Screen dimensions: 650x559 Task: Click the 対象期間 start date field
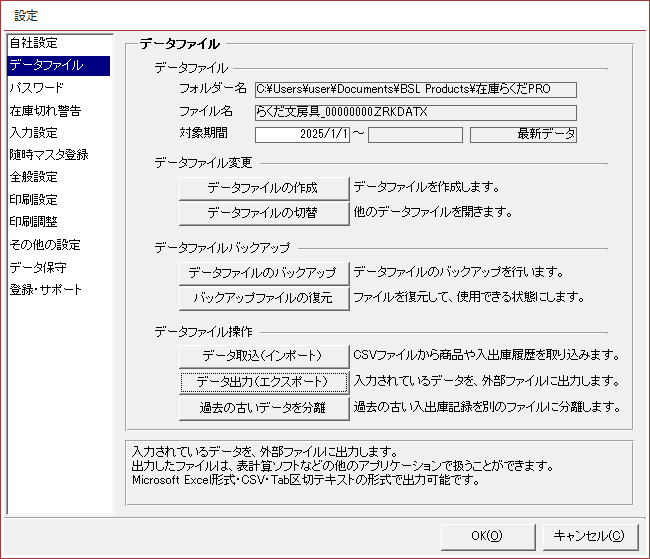point(303,135)
